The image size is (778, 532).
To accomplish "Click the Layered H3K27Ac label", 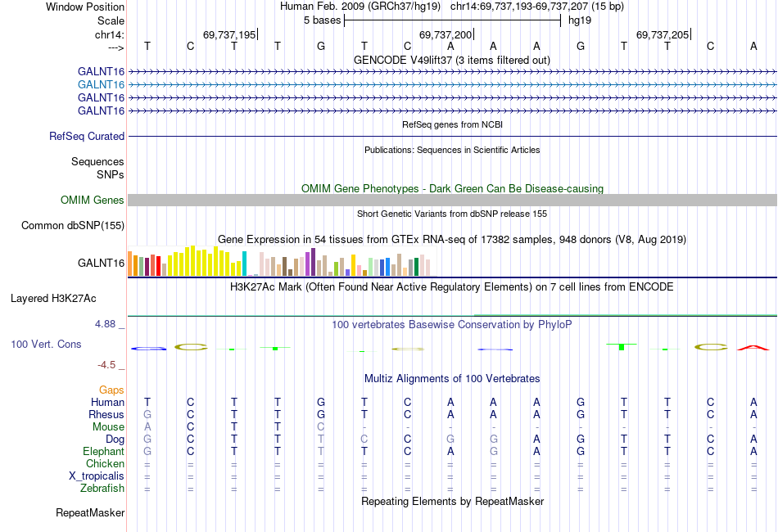I will click(53, 299).
